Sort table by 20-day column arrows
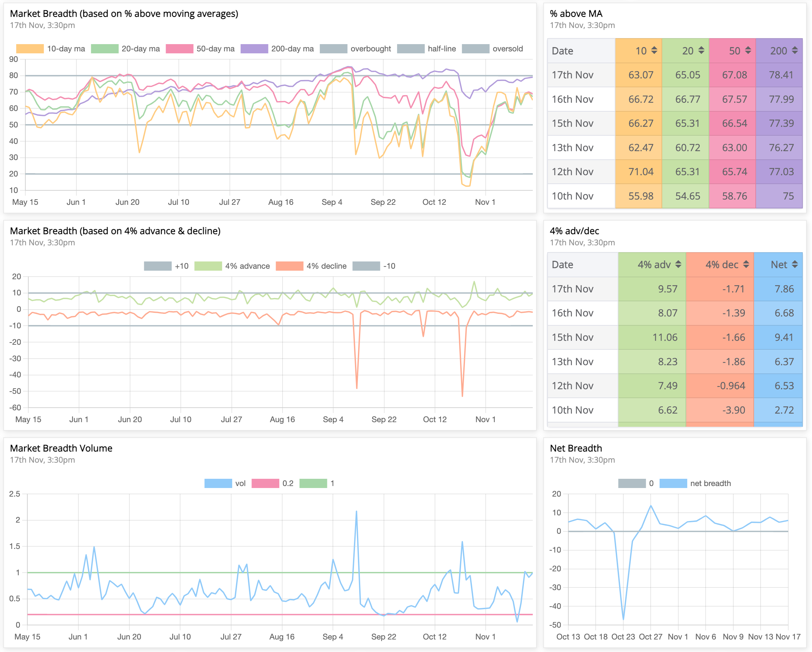 [x=701, y=50]
